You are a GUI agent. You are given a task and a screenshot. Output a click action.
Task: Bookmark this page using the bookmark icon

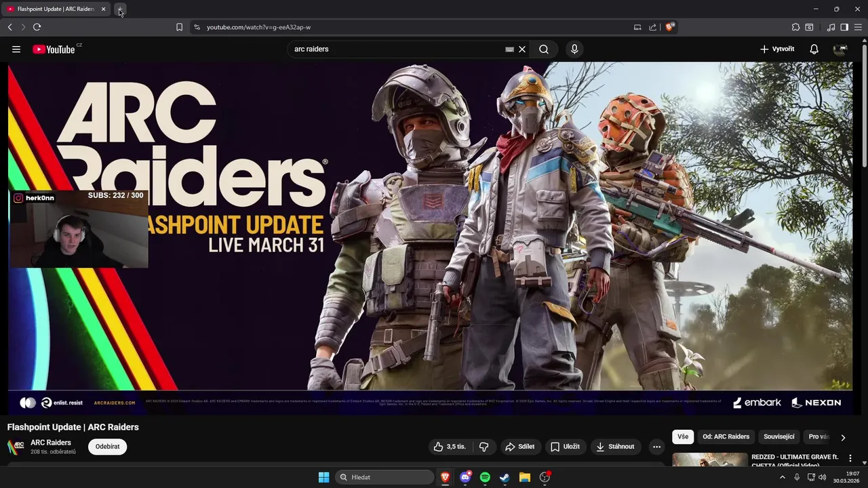coord(179,27)
